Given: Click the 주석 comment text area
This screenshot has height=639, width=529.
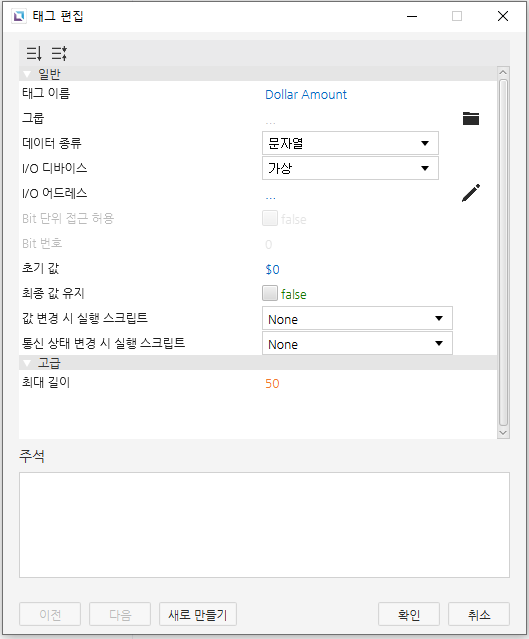Looking at the screenshot, I should point(264,525).
